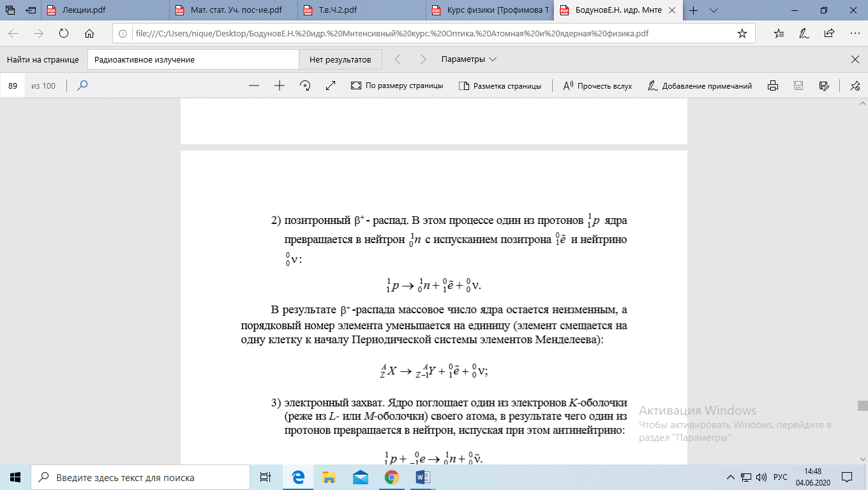Open Разметка страницы layout options
Screen dimensions: 868x490
click(500, 85)
